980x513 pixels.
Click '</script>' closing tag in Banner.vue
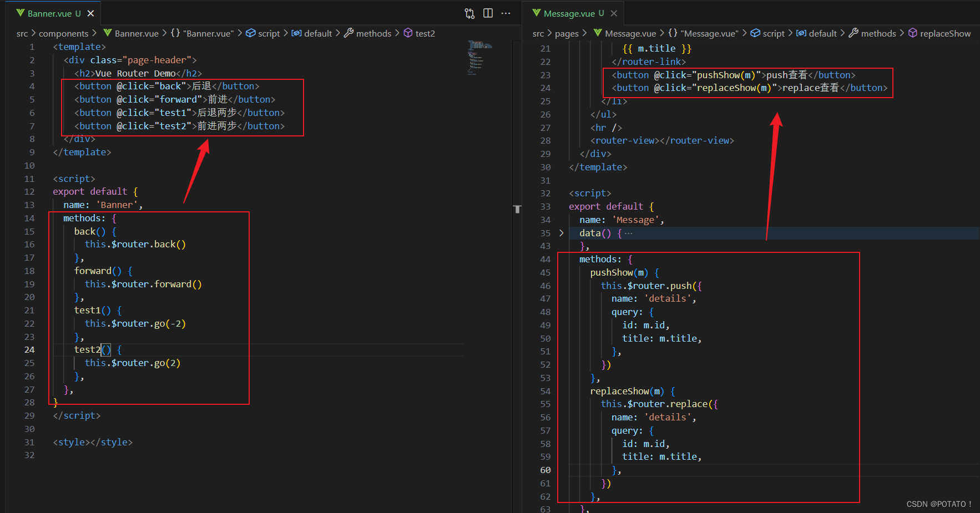(77, 415)
